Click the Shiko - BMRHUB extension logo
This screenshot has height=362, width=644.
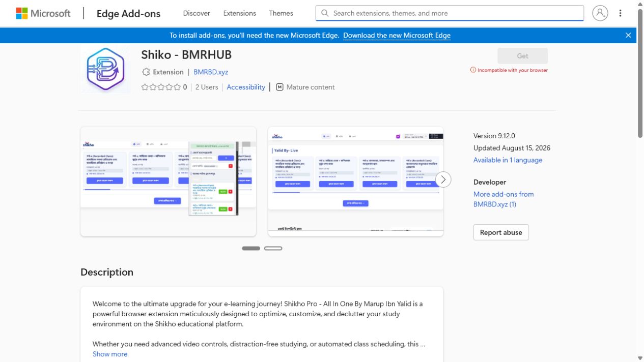[105, 69]
